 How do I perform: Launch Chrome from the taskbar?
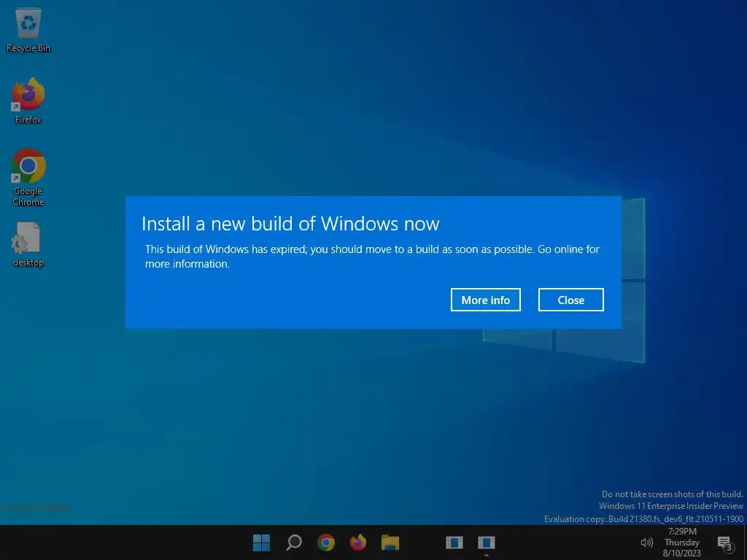pyautogui.click(x=326, y=542)
